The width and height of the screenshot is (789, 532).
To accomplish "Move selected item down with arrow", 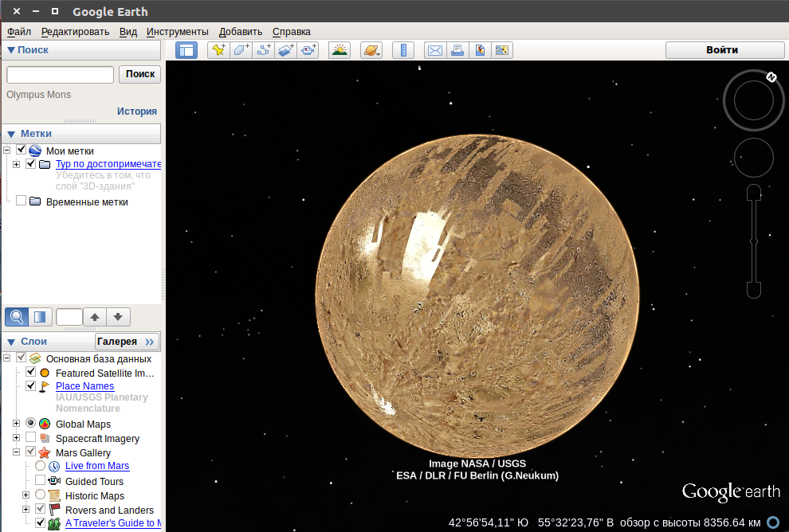I will [x=118, y=317].
